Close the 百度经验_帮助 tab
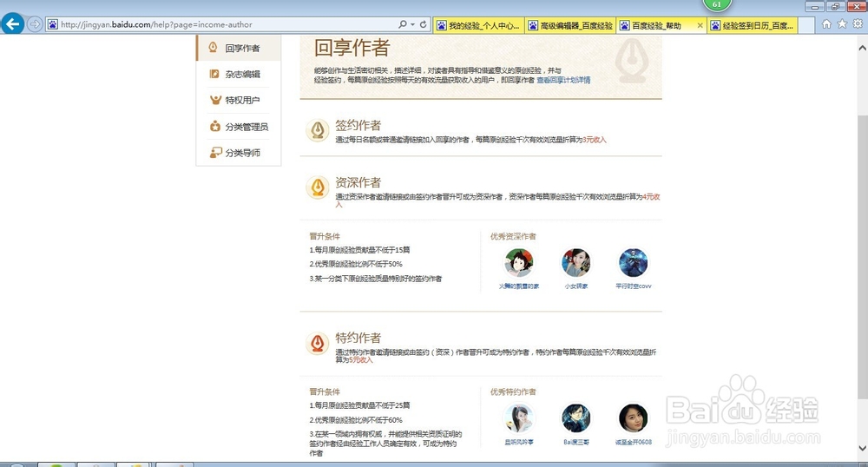The width and height of the screenshot is (868, 467). [x=700, y=25]
